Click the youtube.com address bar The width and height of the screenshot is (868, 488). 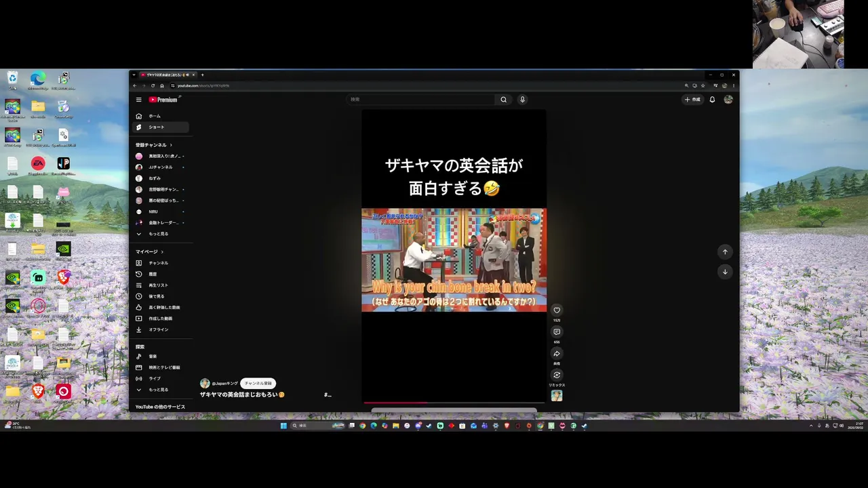424,86
